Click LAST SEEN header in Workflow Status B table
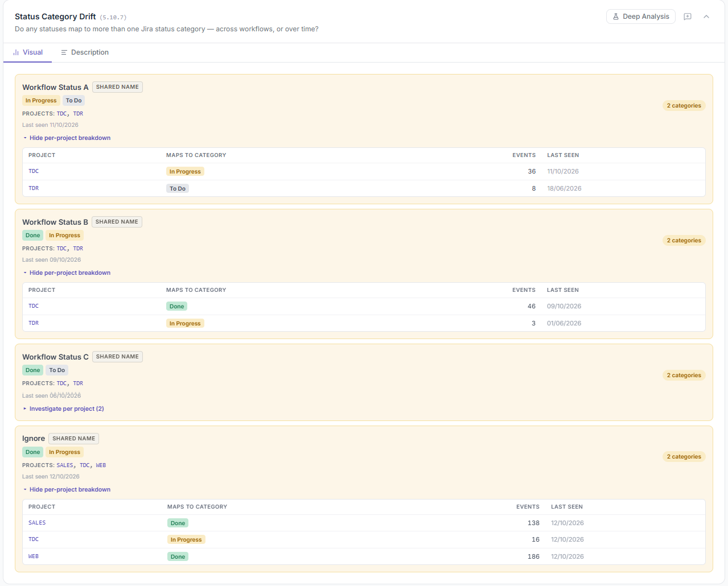Viewport: 728px width, 586px height. coord(563,290)
